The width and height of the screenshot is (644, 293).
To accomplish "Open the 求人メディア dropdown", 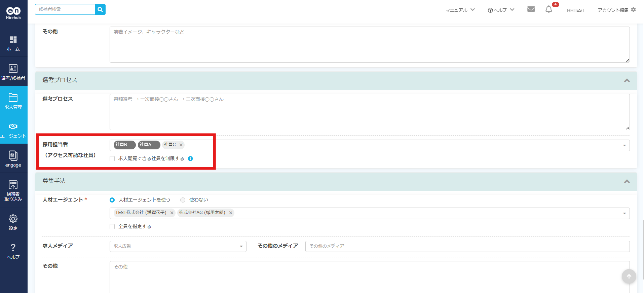I will (x=178, y=246).
